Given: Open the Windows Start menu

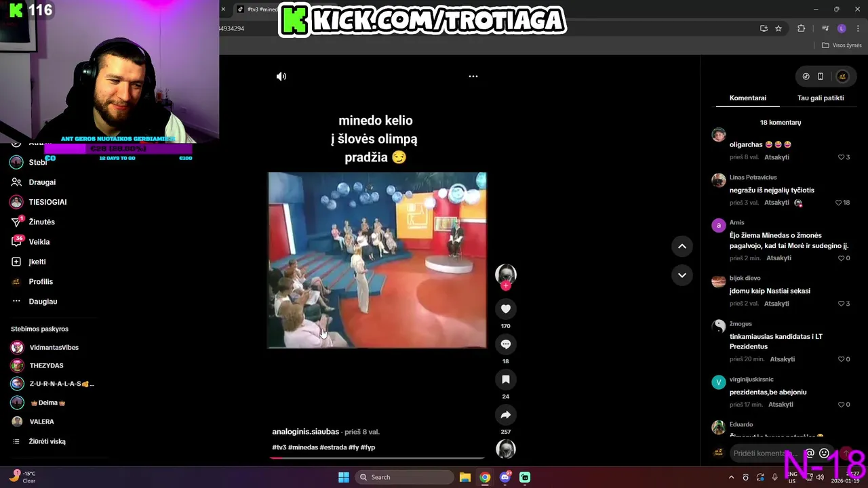Looking at the screenshot, I should 344,477.
